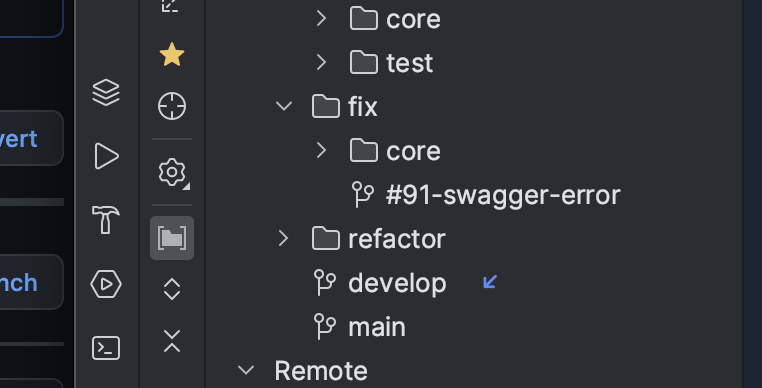Click the incoming commits arrow beside develop

[x=490, y=282]
